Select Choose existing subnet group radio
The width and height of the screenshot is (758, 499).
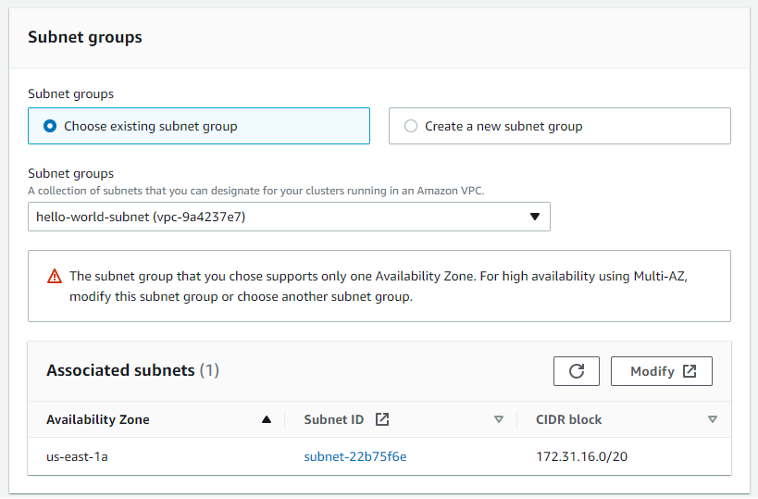point(50,126)
